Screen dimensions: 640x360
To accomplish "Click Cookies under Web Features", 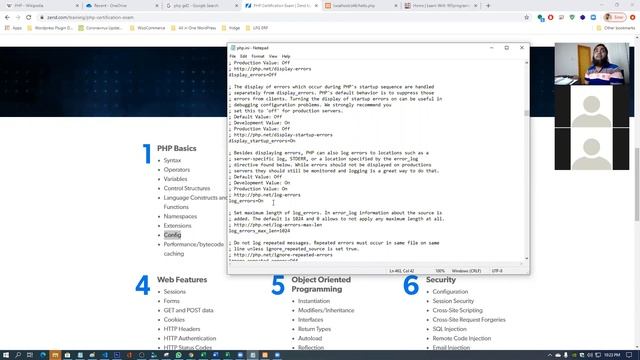I will (x=174, y=320).
